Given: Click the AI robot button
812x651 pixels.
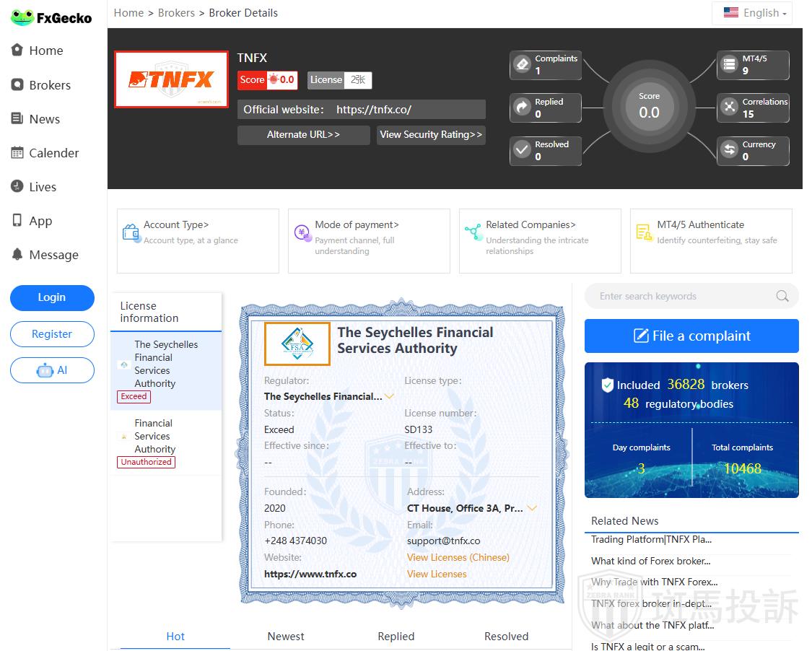Looking at the screenshot, I should [52, 370].
